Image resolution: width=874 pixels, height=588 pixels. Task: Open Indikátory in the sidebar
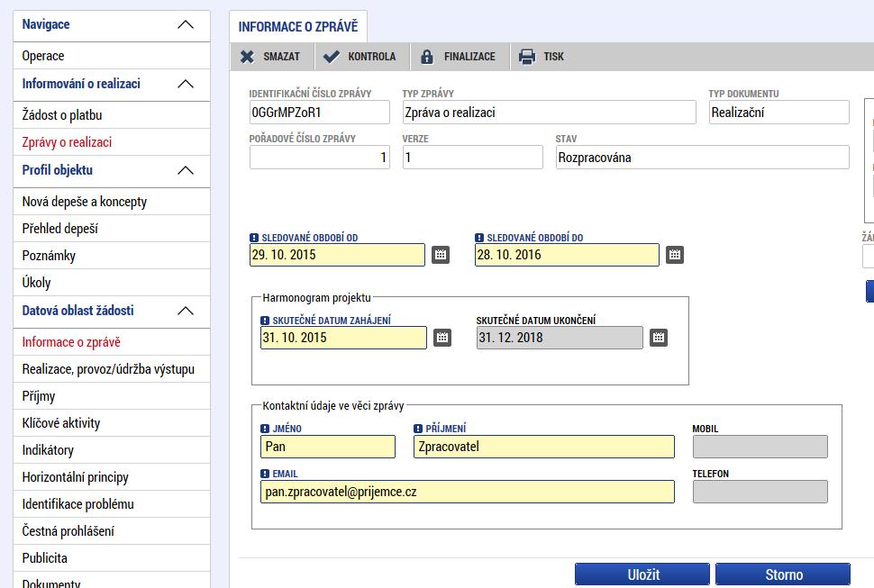(112, 450)
